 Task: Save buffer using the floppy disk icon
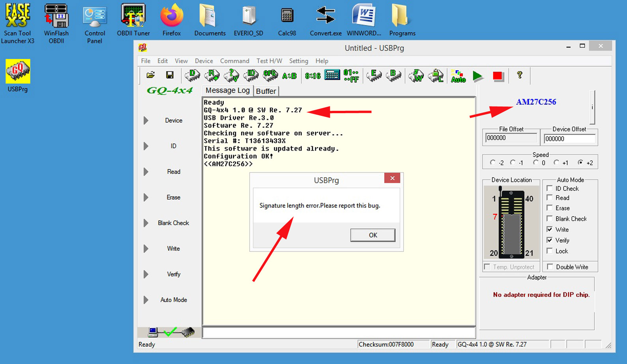click(x=170, y=75)
